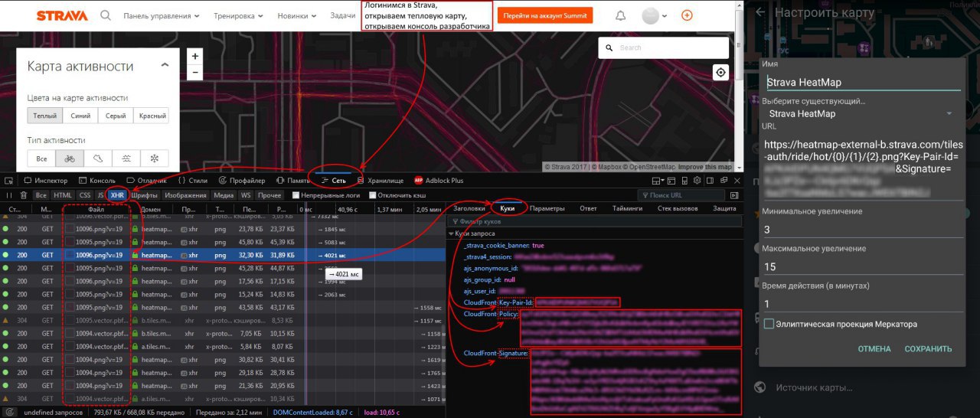Click the orange plus upload icon
This screenshot has width=980, height=418.
(687, 15)
